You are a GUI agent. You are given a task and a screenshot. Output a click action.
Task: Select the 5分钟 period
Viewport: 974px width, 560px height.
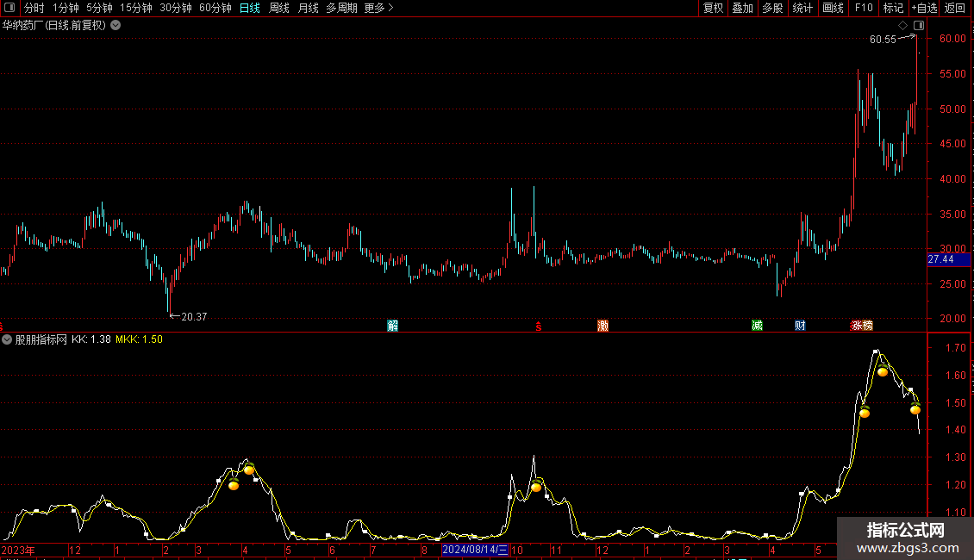point(99,8)
